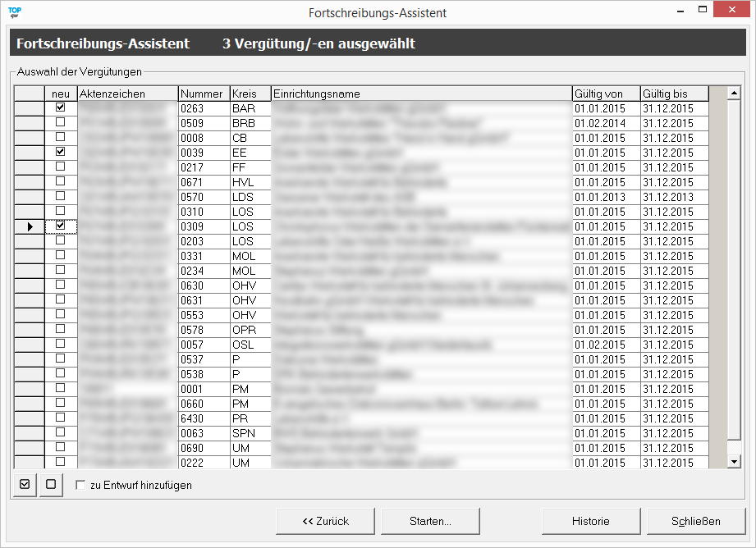The image size is (756, 548).
Task: Click the 'Nummer' column header
Action: [203, 94]
